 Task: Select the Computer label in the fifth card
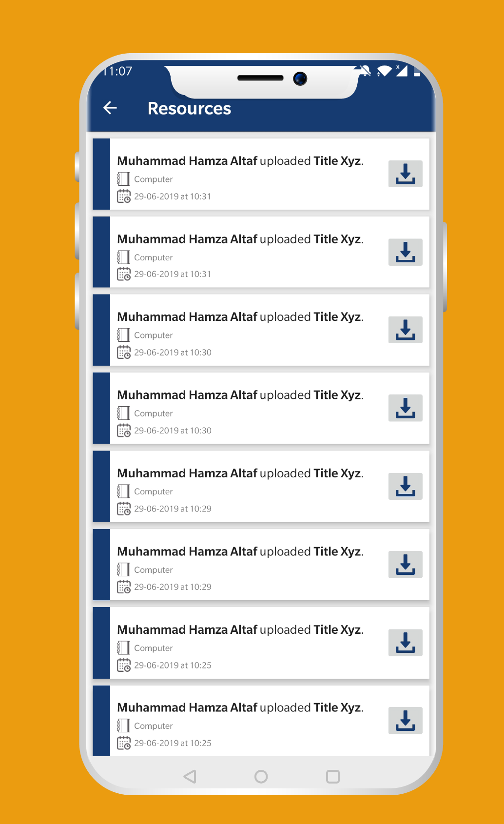click(154, 491)
